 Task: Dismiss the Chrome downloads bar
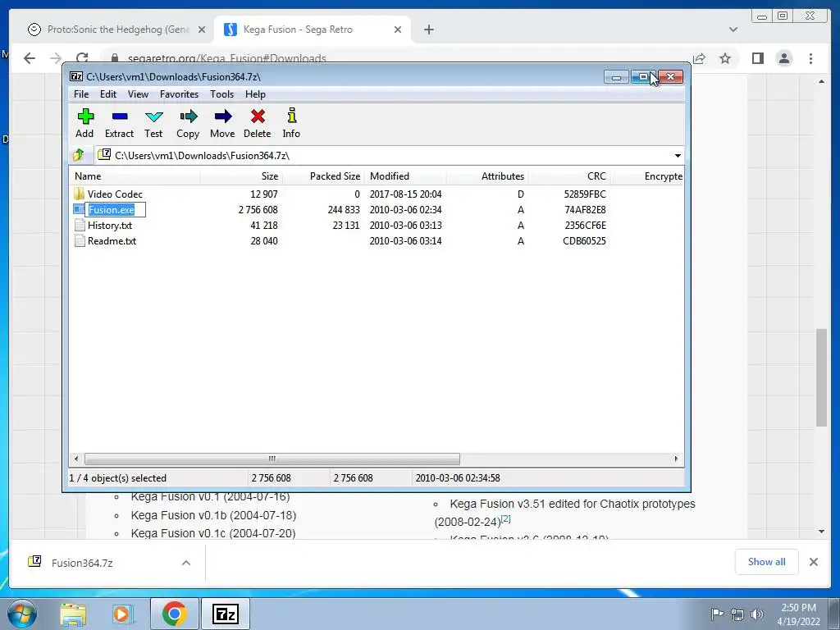813,561
